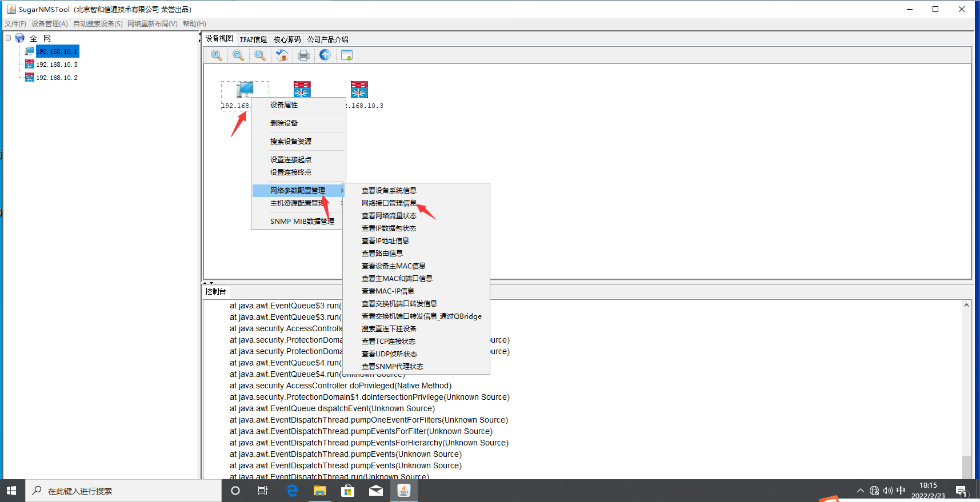Launch Microsoft Edge from the taskbar
The height and width of the screenshot is (502, 980).
[x=292, y=491]
